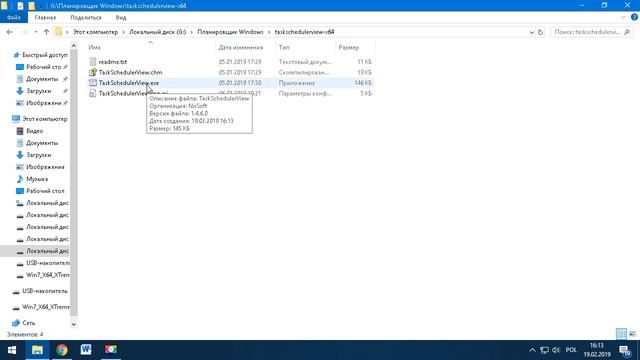Click the Музыка music note icon
640x360 pixels.
click(20, 179)
